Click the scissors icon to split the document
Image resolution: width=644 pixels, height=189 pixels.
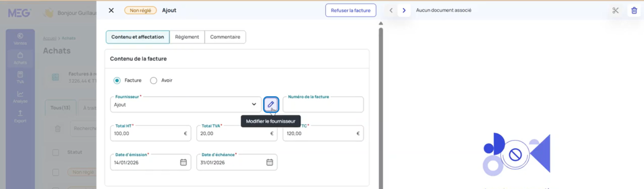pyautogui.click(x=616, y=10)
